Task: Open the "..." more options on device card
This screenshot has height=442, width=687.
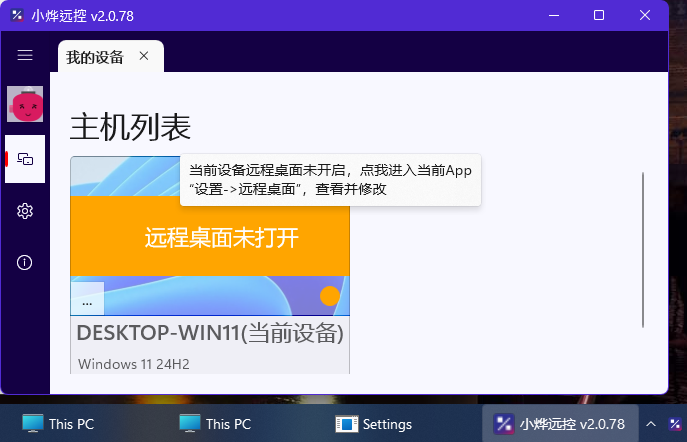Action: click(x=87, y=300)
